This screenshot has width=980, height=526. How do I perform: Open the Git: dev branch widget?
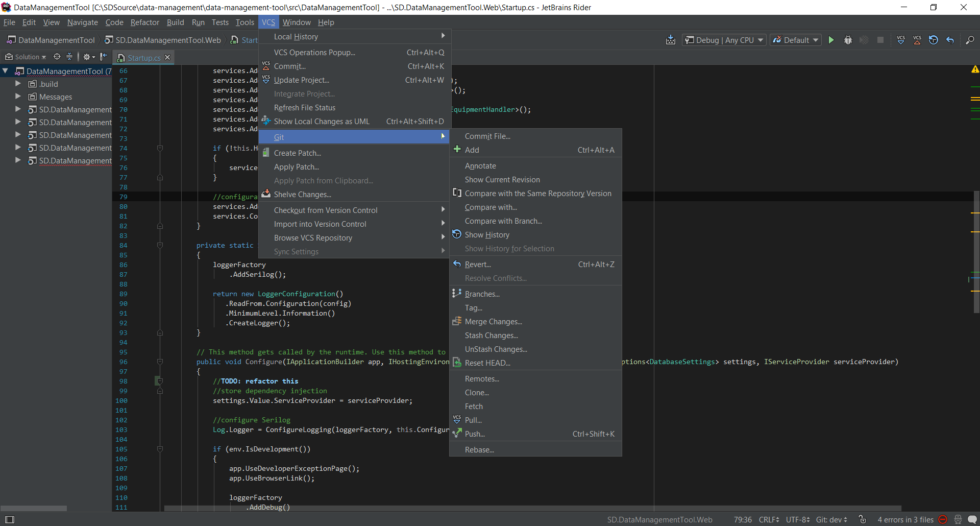coord(831,519)
